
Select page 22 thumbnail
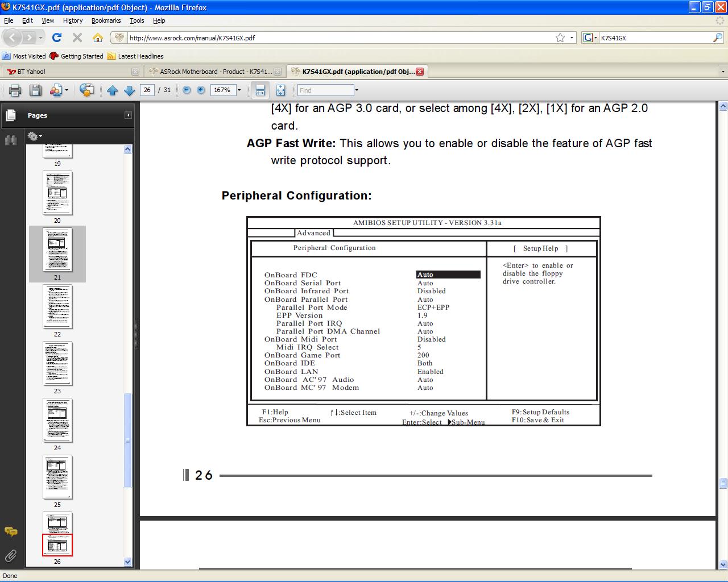coord(57,306)
